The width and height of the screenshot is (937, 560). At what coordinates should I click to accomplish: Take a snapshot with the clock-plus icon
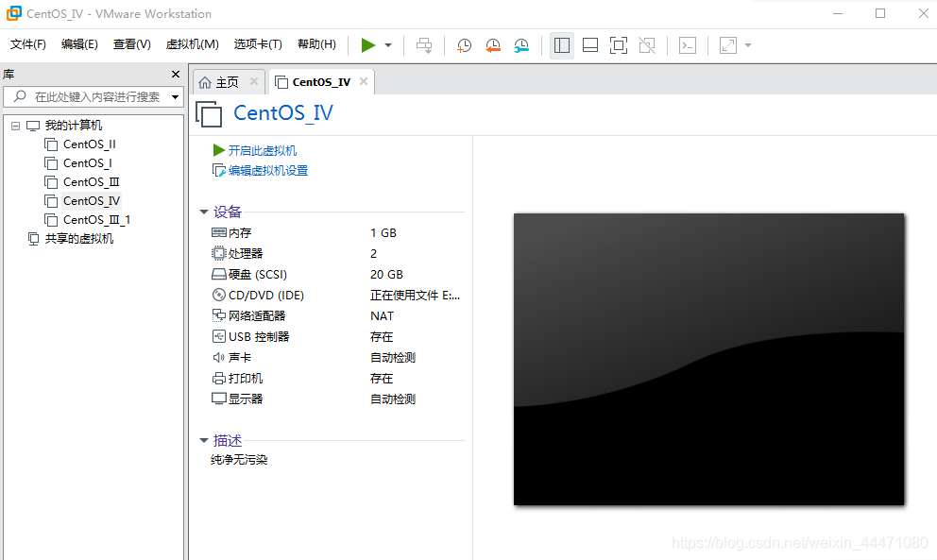[x=464, y=45]
